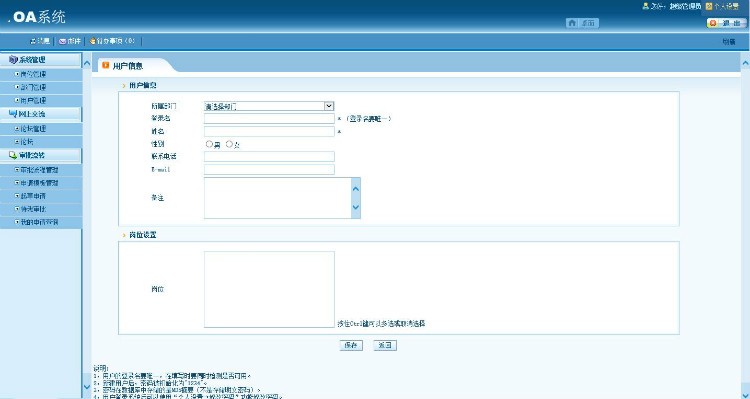Click the 网上交流 group icon
The width and height of the screenshot is (750, 399).
(13, 114)
